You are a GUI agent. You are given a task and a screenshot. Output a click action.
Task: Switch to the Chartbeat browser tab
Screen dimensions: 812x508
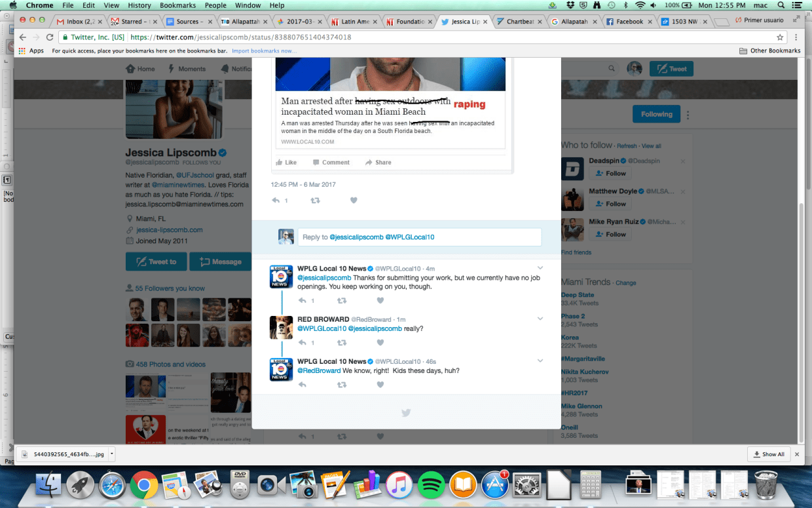coord(519,20)
